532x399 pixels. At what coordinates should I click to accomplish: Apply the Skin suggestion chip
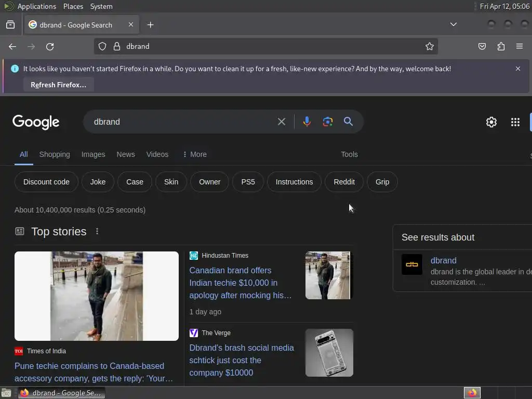point(171,182)
